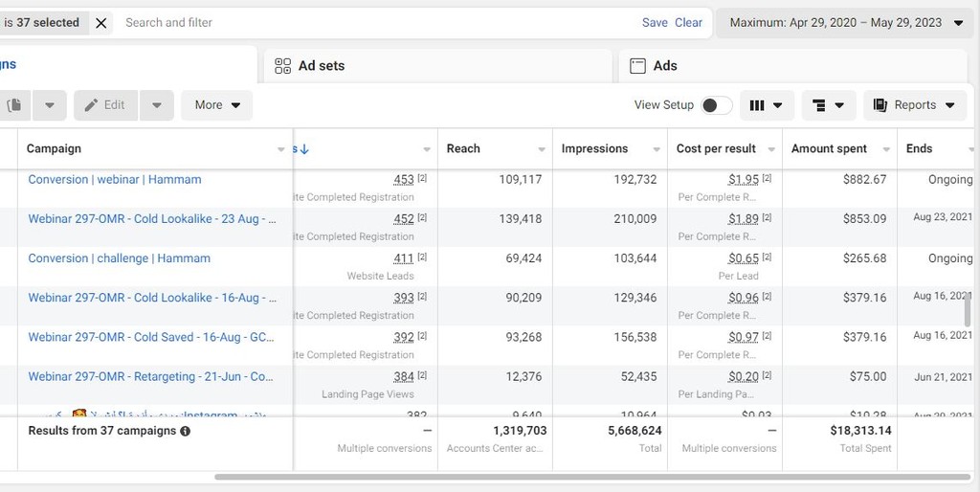Viewport: 980px width, 492px height.
Task: Open the Reports menu
Action: click(x=914, y=105)
